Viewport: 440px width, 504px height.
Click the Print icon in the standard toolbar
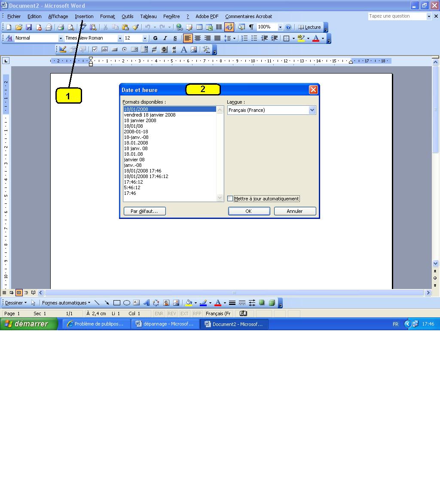click(x=61, y=27)
